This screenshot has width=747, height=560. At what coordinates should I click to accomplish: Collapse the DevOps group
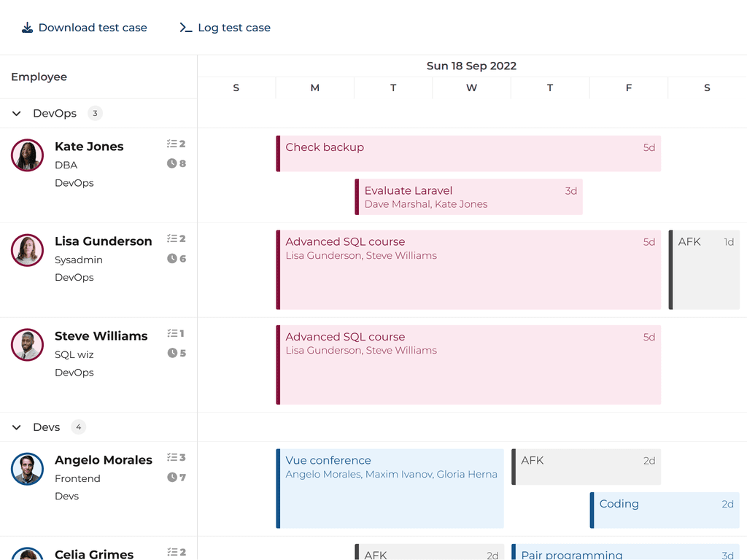click(x=17, y=114)
